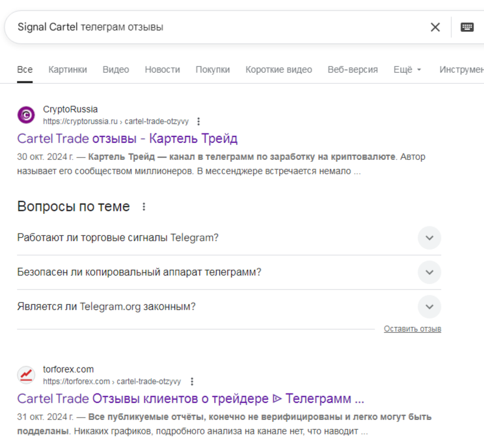Expand question Является ли Telegram.org законным
484x448 pixels.
click(429, 307)
